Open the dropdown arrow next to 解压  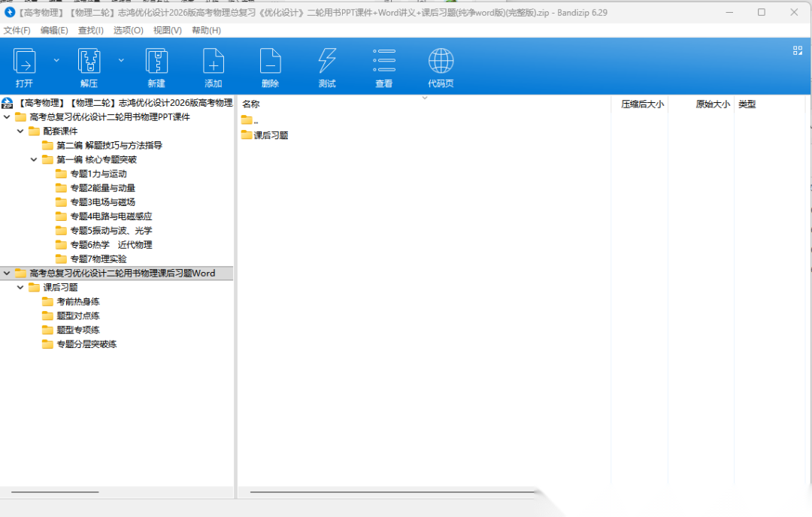tap(121, 60)
